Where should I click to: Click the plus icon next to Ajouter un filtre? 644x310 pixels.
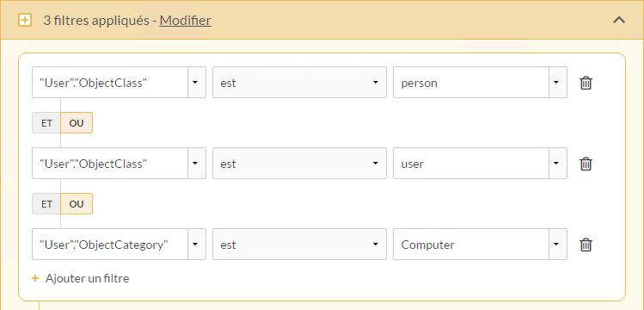coord(36,278)
